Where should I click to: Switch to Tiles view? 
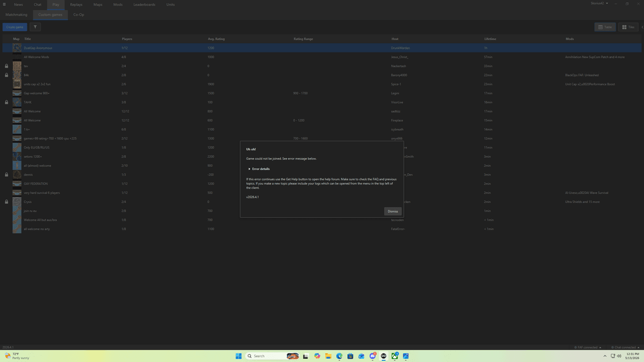[x=628, y=27]
